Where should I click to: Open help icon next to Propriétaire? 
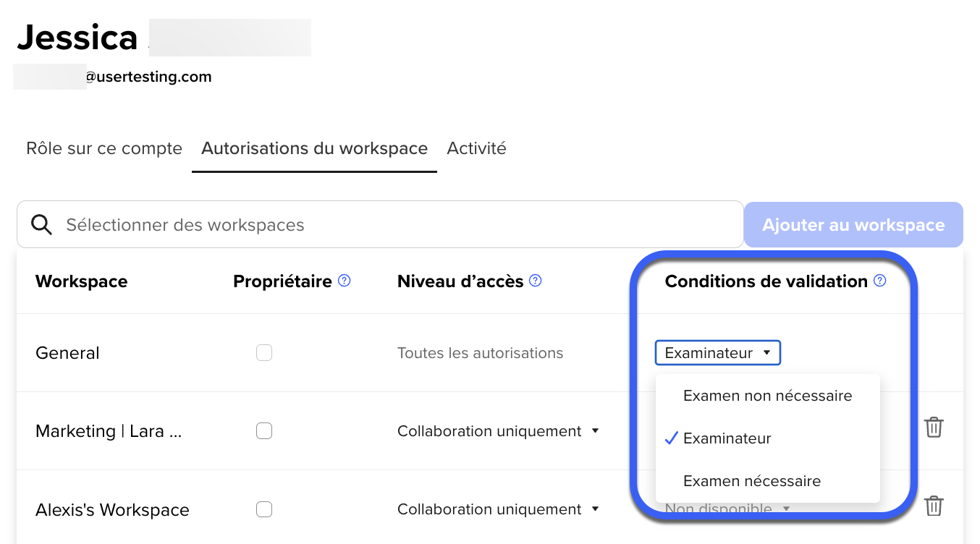345,281
